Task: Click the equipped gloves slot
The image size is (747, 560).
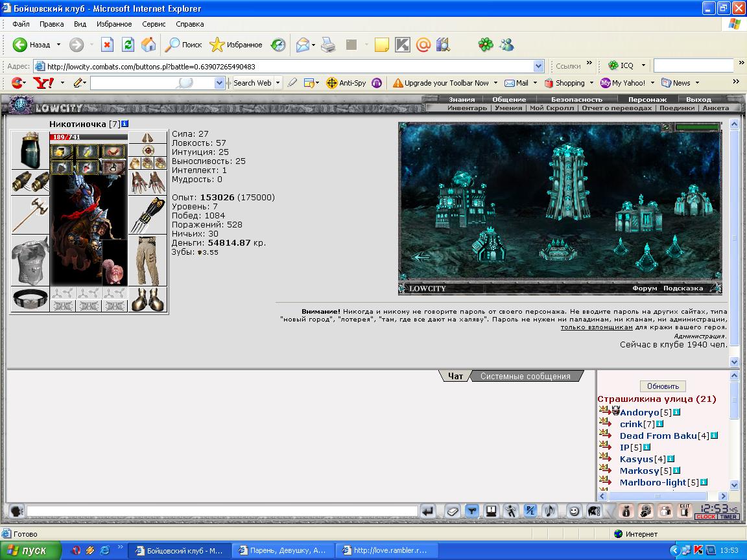Action: (148, 182)
